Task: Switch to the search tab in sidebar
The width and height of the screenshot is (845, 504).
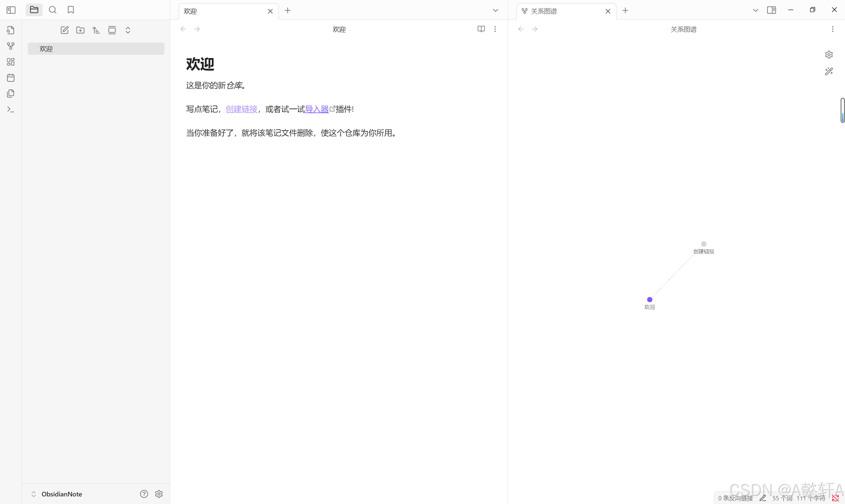Action: point(53,10)
